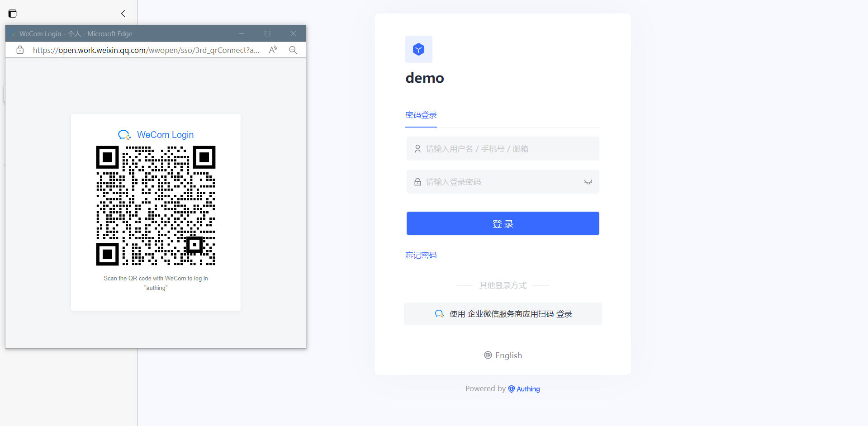Screen dimensions: 868x426
Task: Select the WeCom Login window title bar
Action: click(75, 33)
